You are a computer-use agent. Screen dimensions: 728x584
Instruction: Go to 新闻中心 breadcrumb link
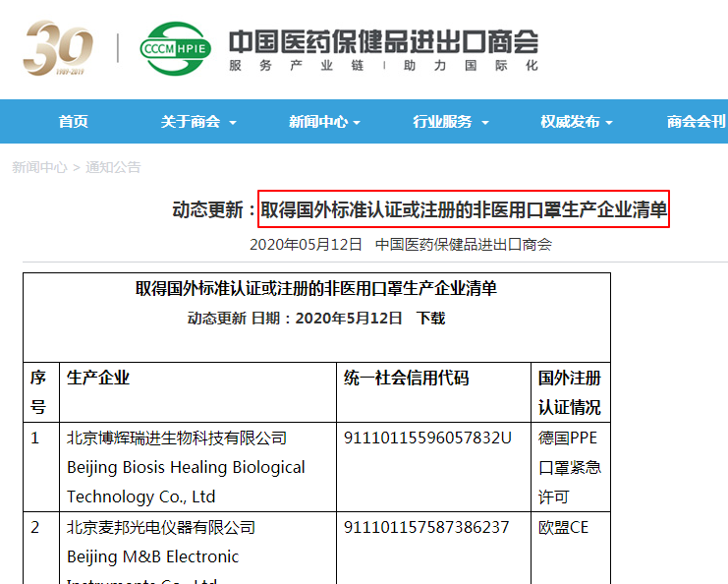coord(39,167)
